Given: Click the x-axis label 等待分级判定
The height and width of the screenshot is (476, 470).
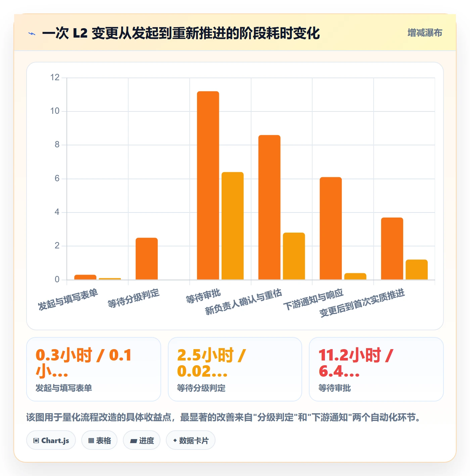Looking at the screenshot, I should pos(134,298).
